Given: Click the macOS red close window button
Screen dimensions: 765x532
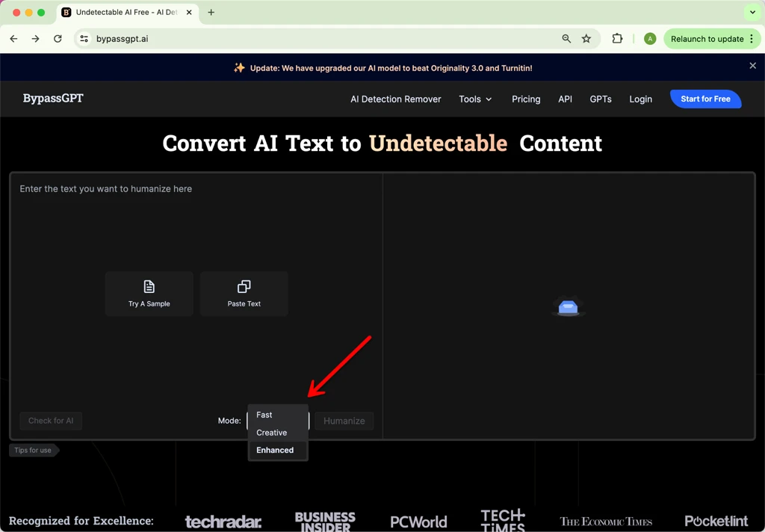Looking at the screenshot, I should click(16, 13).
